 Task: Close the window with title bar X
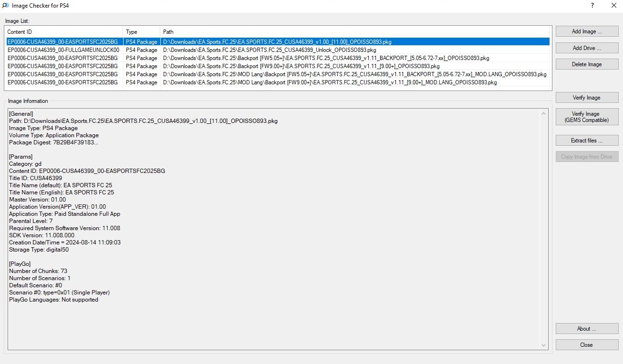pos(613,6)
